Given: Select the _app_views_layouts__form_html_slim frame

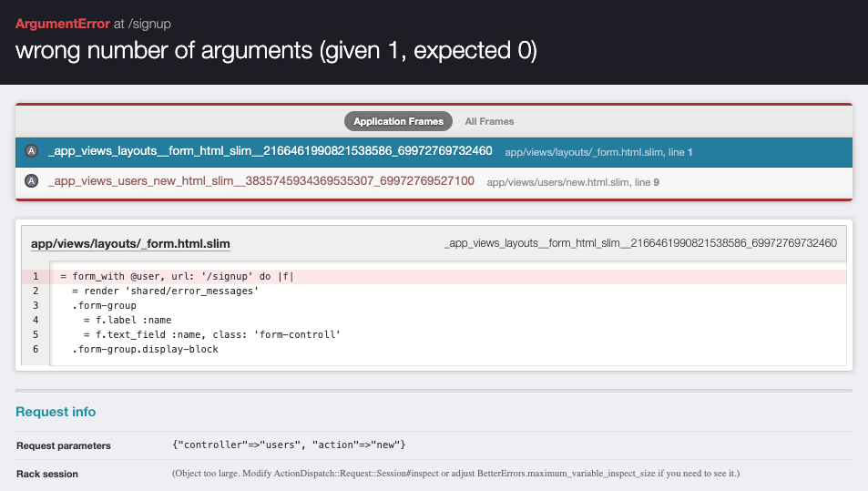Looking at the screenshot, I should pos(270,151).
